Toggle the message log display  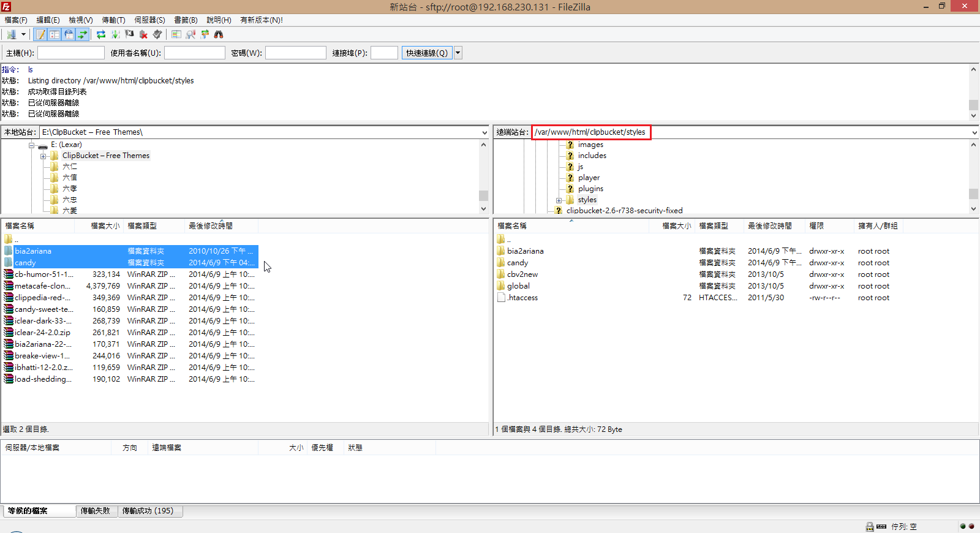click(40, 34)
